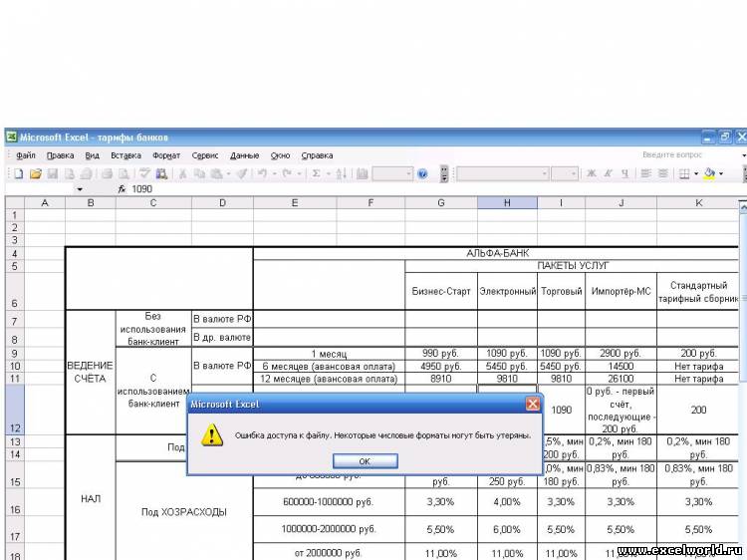
Task: Toggle Bold (Ж) formatting
Action: (592, 173)
